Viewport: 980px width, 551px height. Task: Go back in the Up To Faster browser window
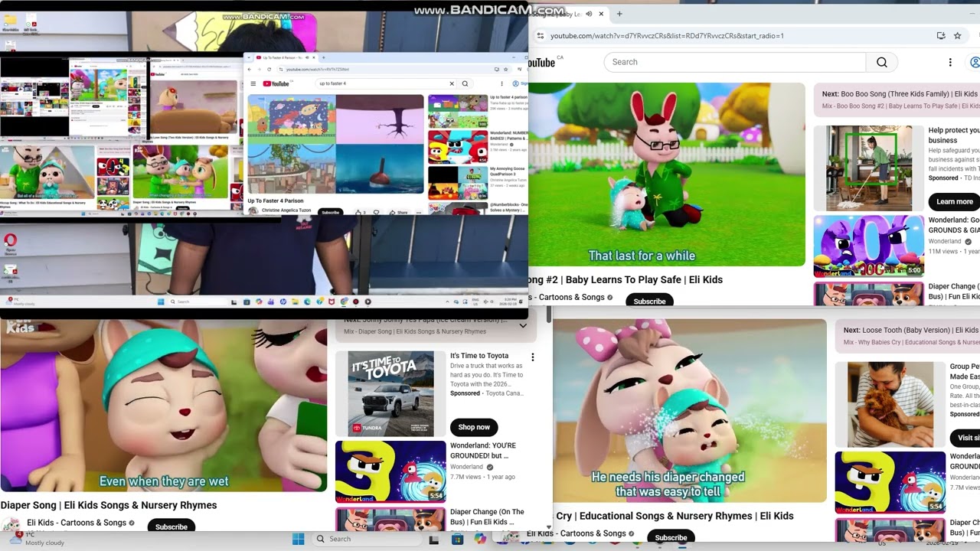pos(251,70)
